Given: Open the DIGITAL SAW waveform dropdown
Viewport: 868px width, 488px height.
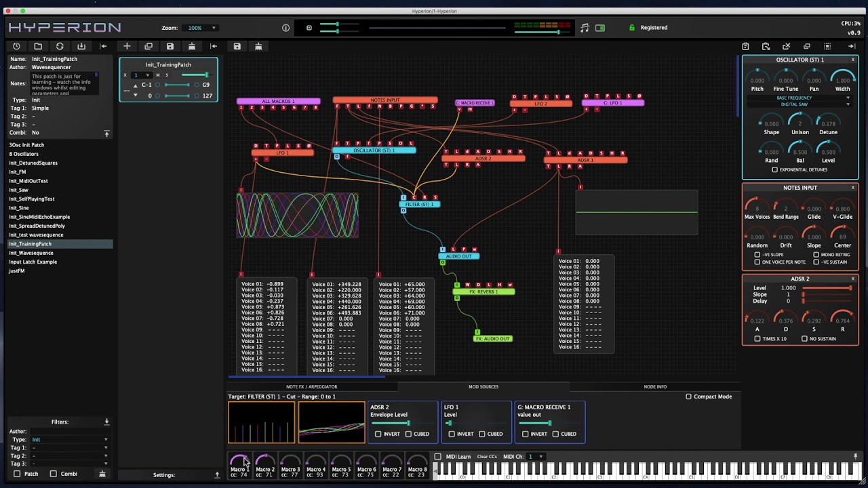Looking at the screenshot, I should tap(799, 104).
